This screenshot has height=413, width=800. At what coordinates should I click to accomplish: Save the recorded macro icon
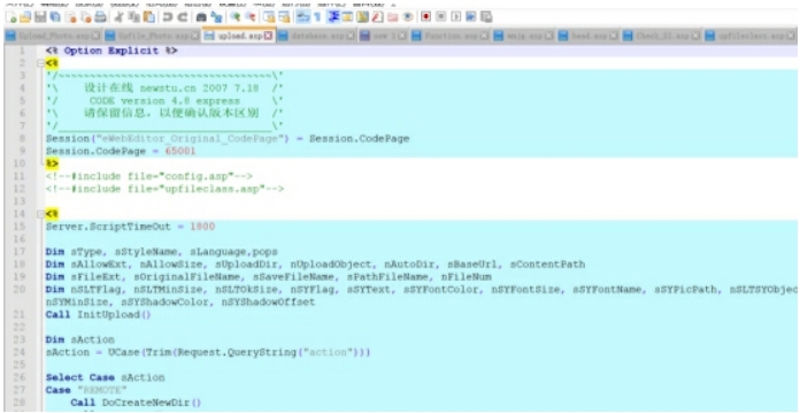click(x=486, y=17)
